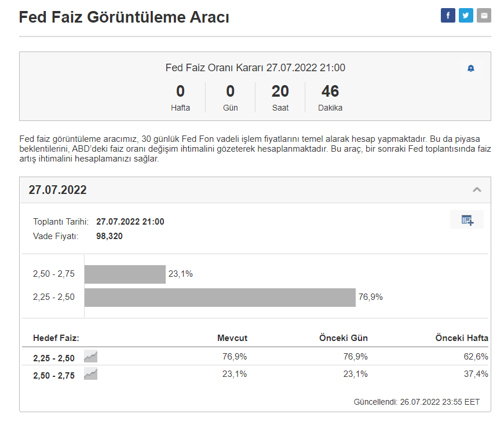Image resolution: width=504 pixels, height=429 pixels.
Task: Click Fed Faiz Oranı Kararı countdown title
Action: [255, 68]
